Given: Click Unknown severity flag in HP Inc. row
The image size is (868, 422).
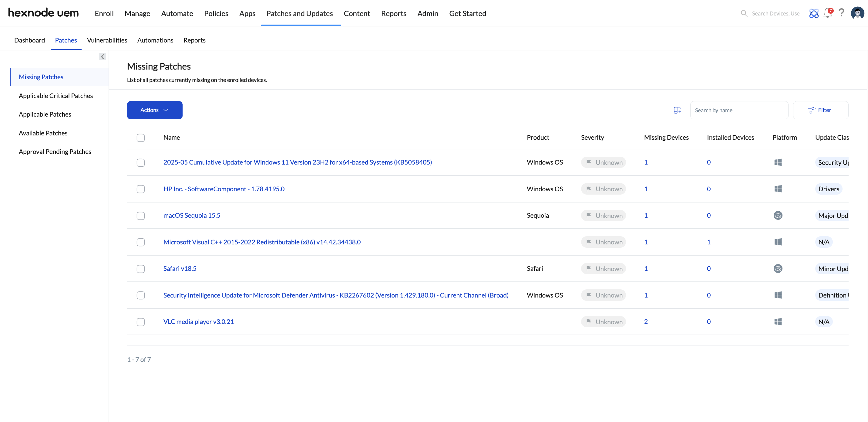Looking at the screenshot, I should point(603,189).
